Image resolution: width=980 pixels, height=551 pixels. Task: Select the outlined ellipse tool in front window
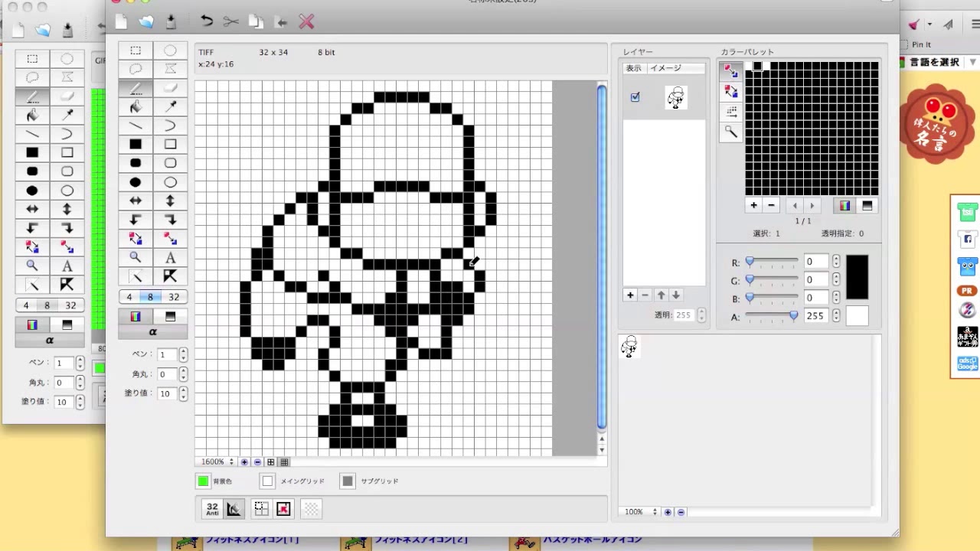coord(170,182)
